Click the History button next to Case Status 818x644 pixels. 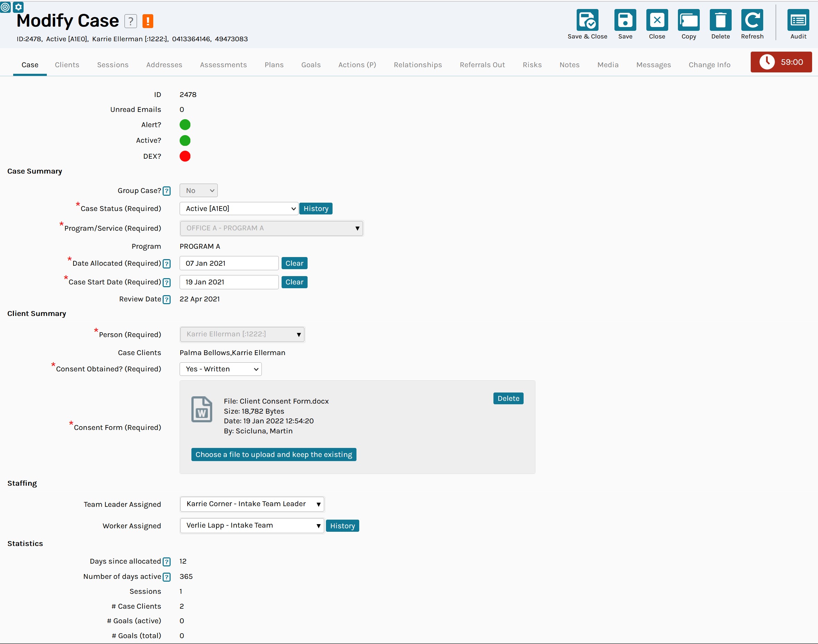click(316, 208)
